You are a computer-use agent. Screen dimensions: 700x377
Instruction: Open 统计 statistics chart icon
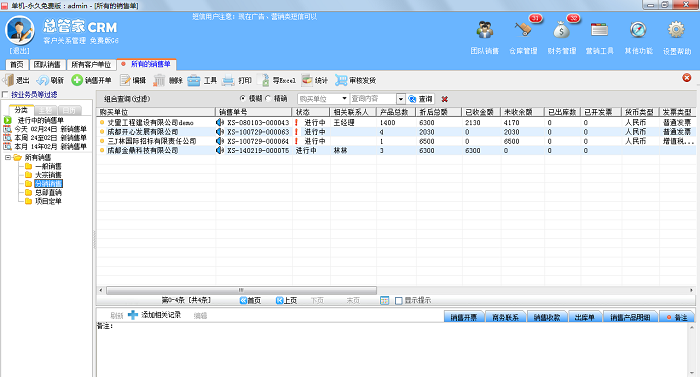(307, 80)
